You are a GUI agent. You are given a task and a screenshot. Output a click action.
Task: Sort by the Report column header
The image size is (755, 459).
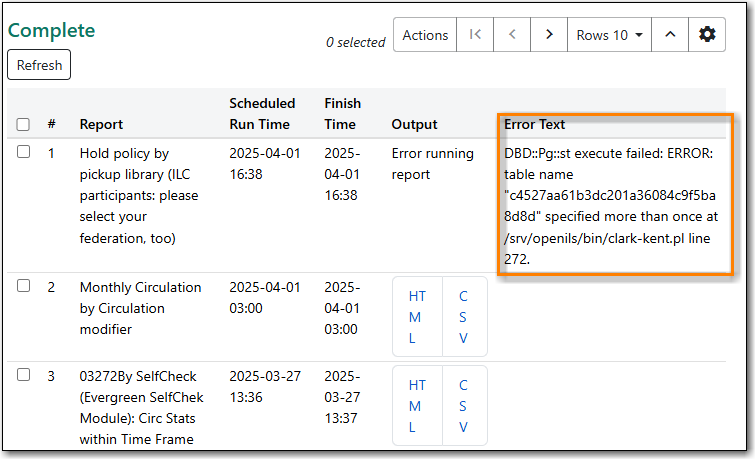point(101,125)
